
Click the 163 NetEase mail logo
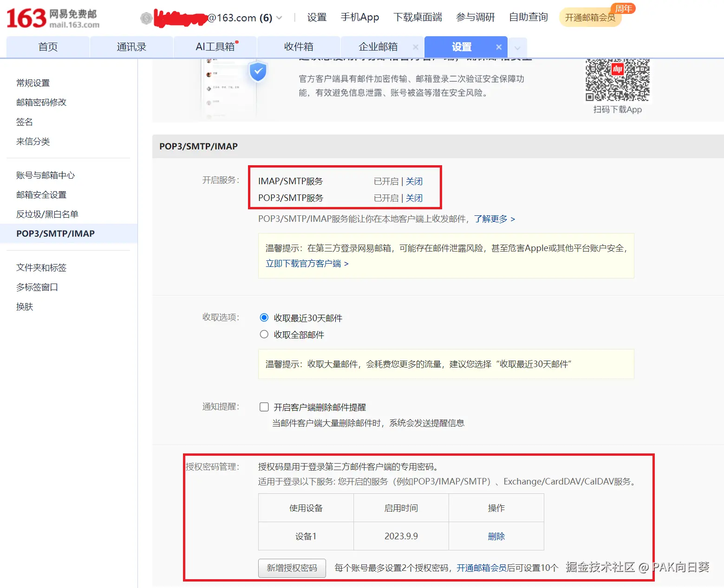click(53, 18)
